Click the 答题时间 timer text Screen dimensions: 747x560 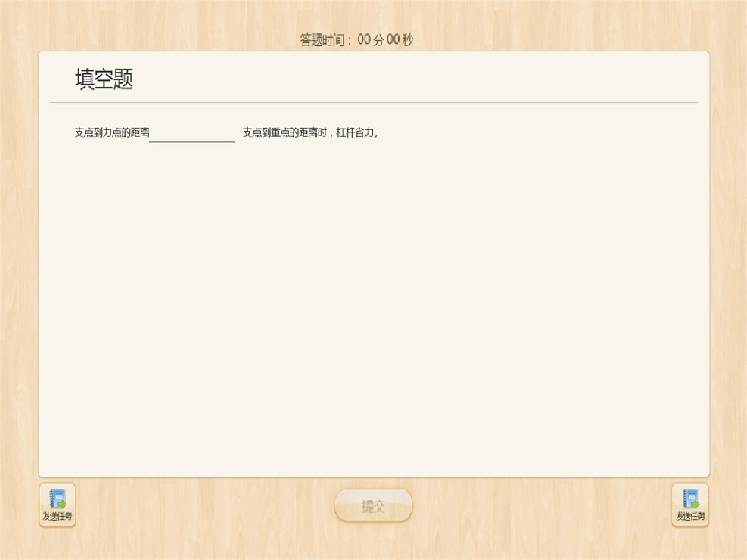[356, 40]
